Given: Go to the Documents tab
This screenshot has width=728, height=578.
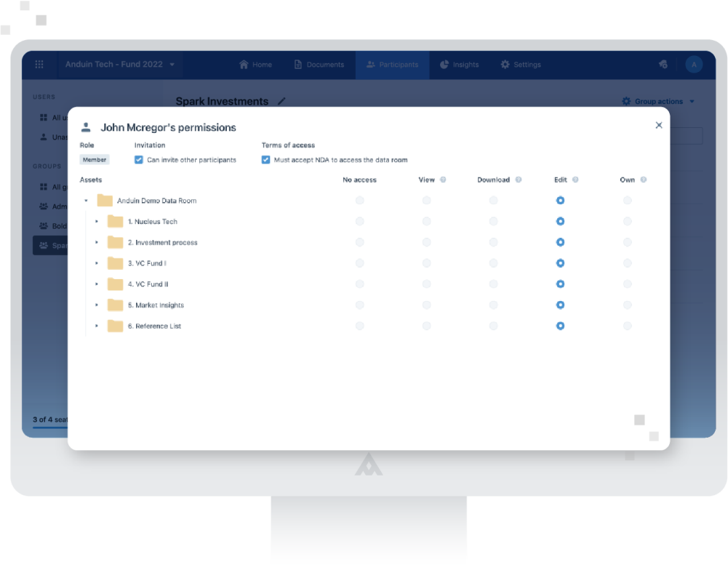Looking at the screenshot, I should [x=319, y=65].
